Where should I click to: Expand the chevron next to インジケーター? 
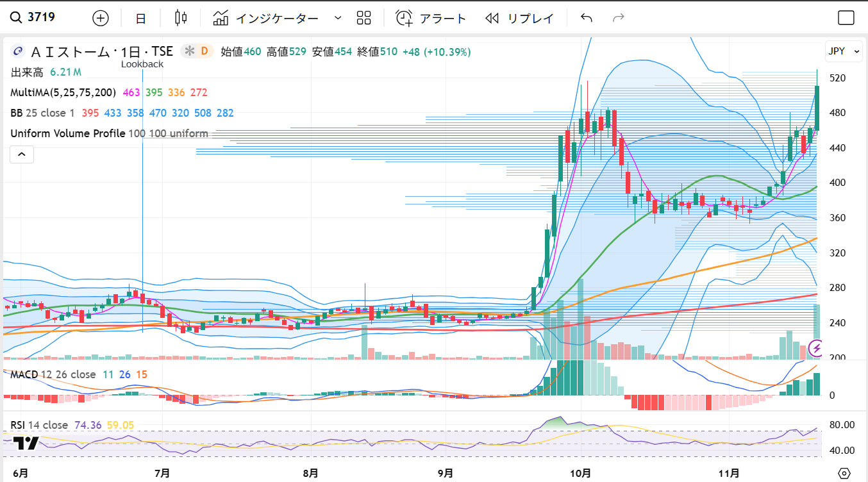(x=338, y=18)
